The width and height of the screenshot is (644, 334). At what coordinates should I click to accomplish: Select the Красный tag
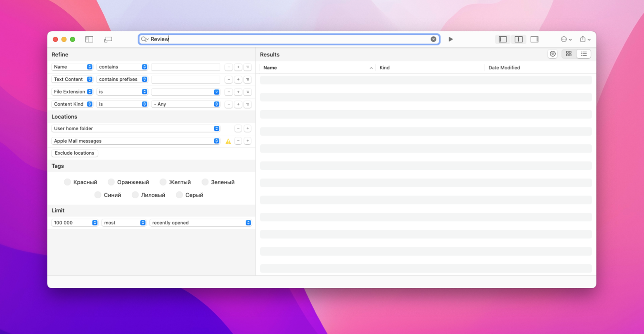[80, 182]
